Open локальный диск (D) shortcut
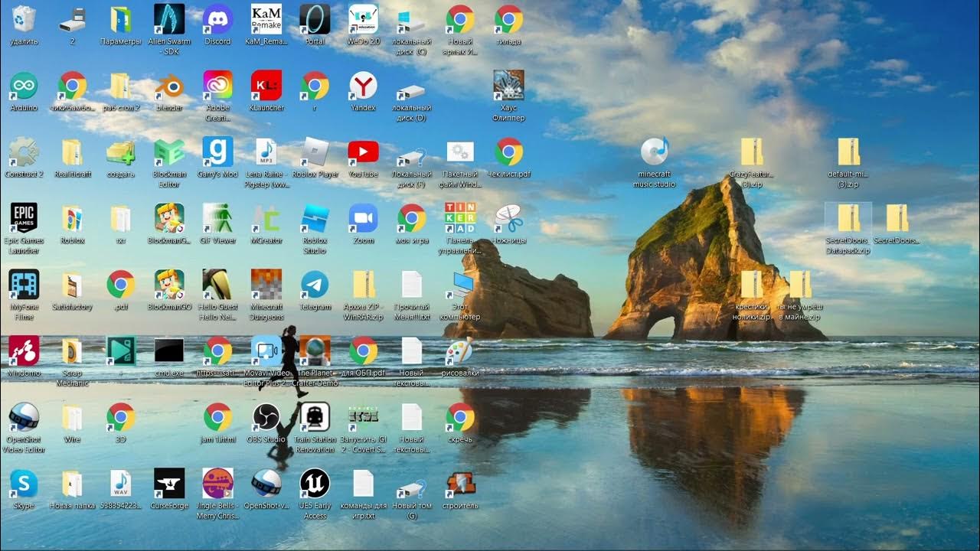Viewport: 980px width, 551px height. (411, 90)
